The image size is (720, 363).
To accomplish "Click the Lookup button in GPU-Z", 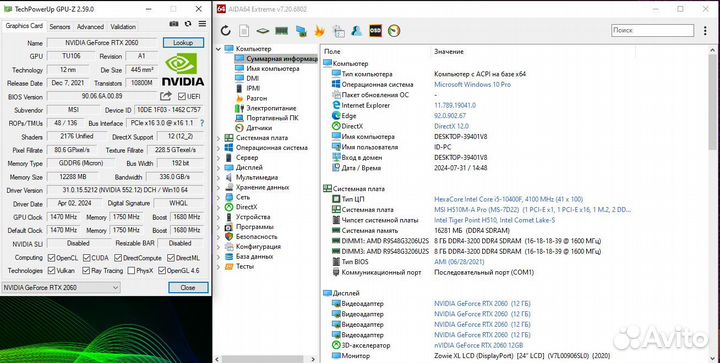I will tap(183, 43).
